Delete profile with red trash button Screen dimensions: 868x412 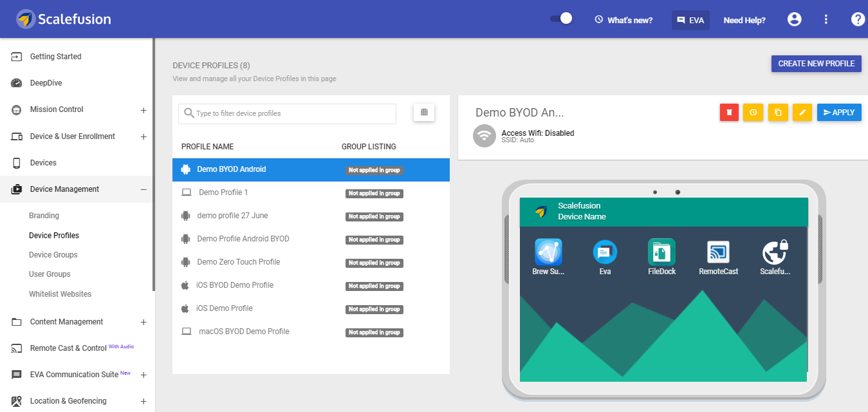pyautogui.click(x=729, y=112)
